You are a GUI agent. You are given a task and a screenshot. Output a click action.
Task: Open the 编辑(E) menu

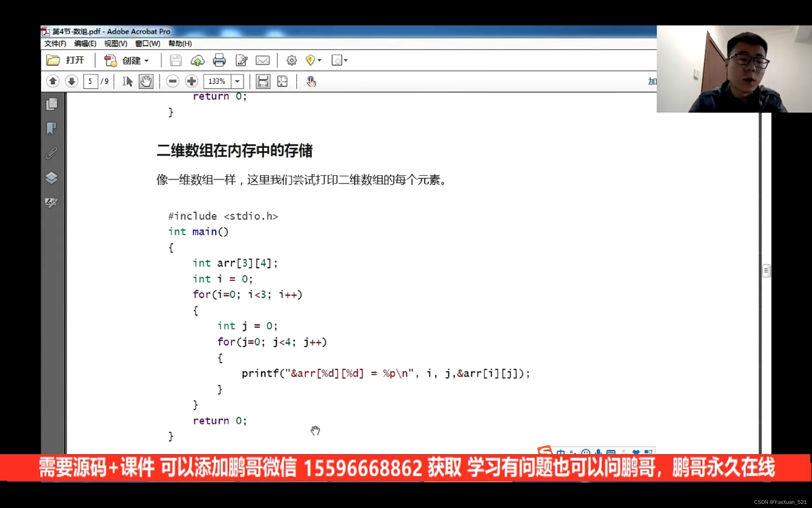pyautogui.click(x=85, y=44)
